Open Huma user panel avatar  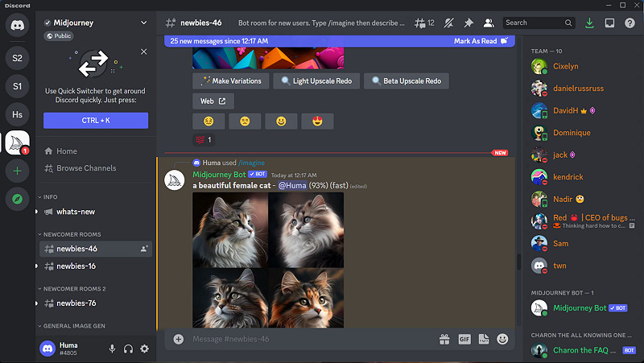[47, 349]
